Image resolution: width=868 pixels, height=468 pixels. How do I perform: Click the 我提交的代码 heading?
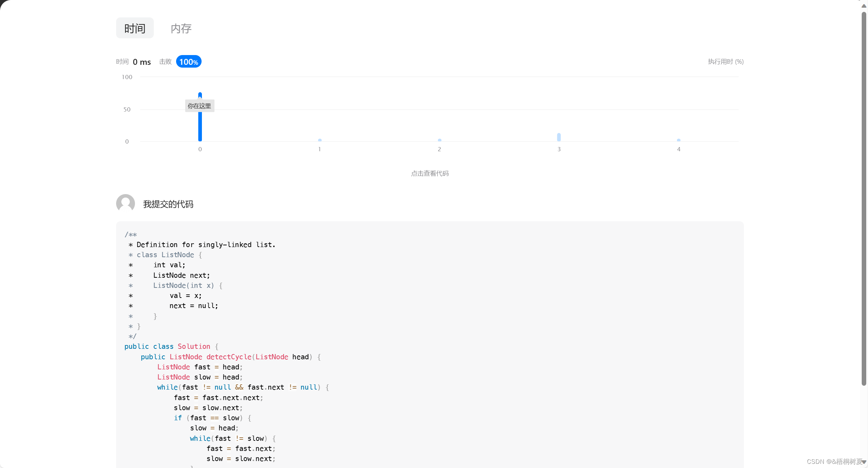168,204
